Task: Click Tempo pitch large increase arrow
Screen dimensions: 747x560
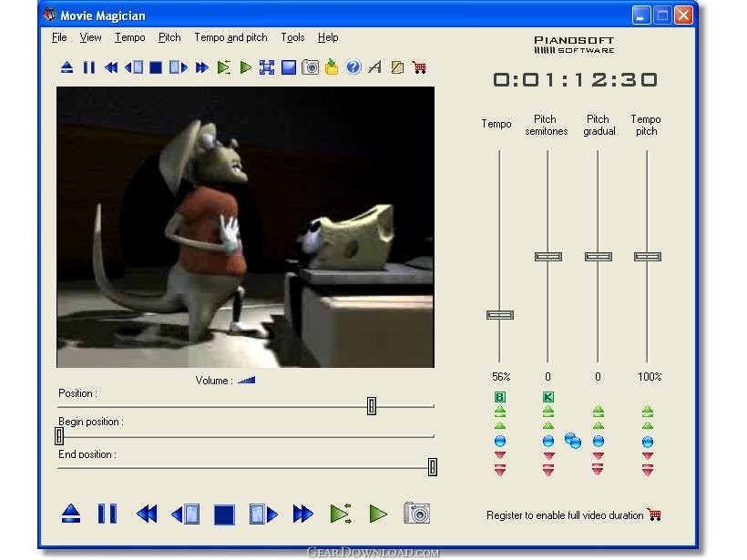Action: [648, 411]
